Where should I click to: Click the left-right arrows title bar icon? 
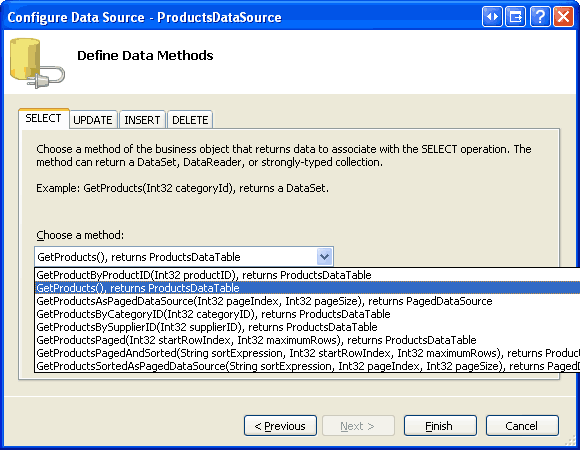492,17
